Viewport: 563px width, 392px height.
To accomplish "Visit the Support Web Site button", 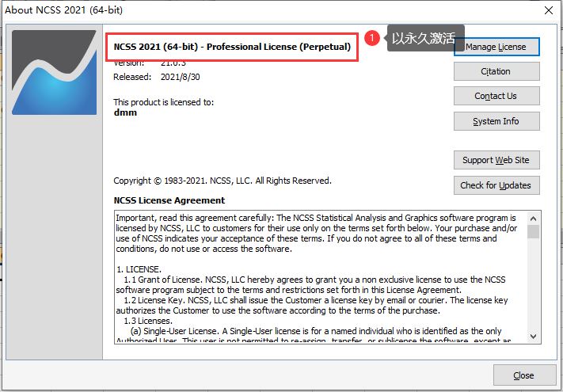I will click(x=496, y=160).
